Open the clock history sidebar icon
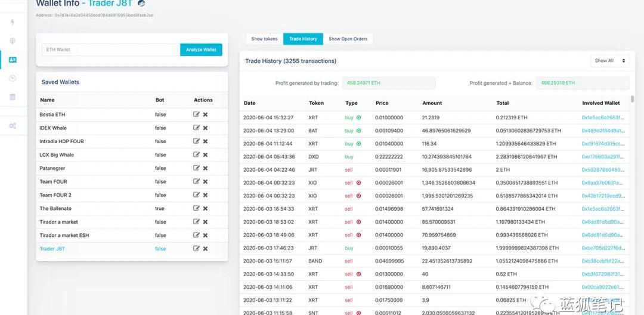 coord(13,78)
